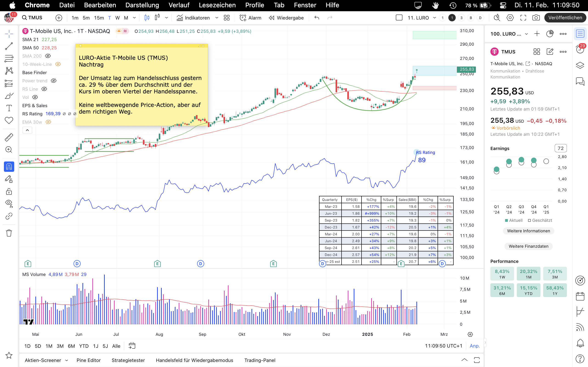The height and width of the screenshot is (367, 588).
Task: Switch to the Pine Editor tab
Action: pos(88,360)
